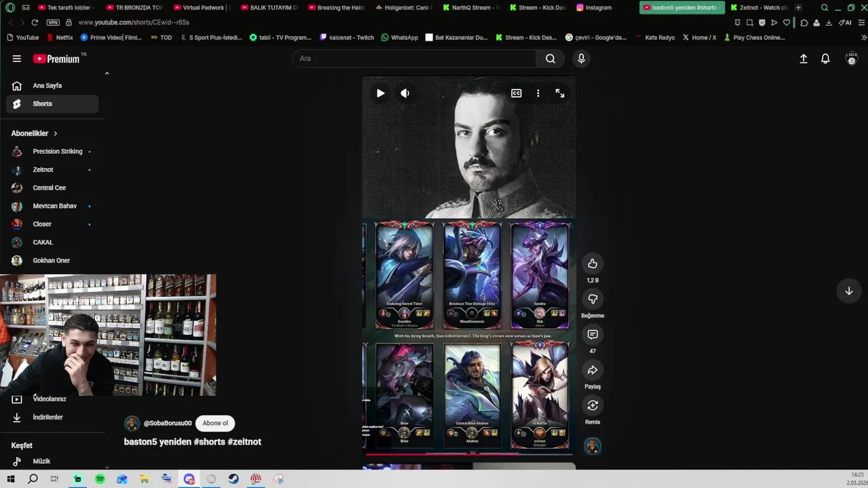
Task: Open Steam from the taskbar
Action: pyautogui.click(x=233, y=479)
